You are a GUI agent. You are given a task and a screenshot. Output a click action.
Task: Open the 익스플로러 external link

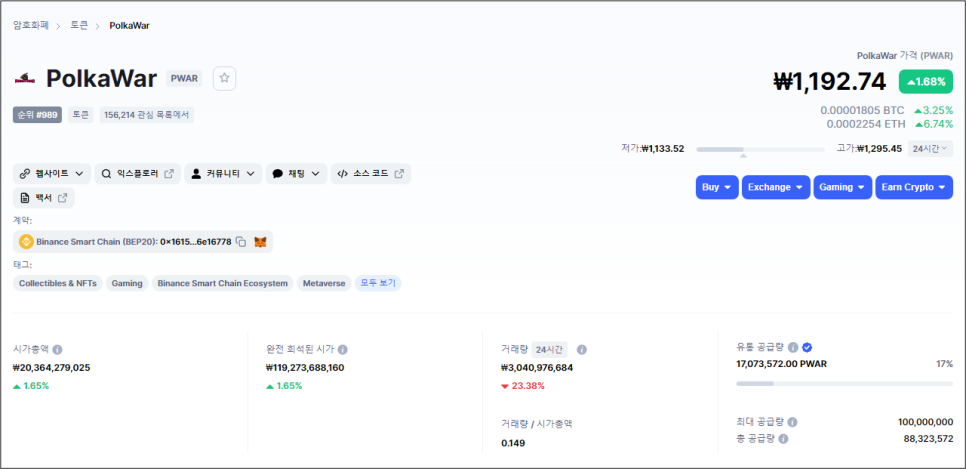[x=138, y=174]
